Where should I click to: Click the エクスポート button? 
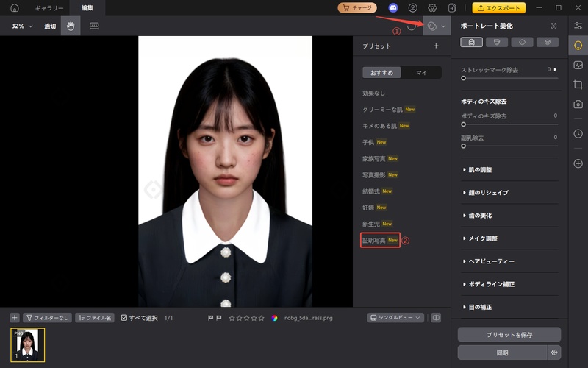(499, 7)
